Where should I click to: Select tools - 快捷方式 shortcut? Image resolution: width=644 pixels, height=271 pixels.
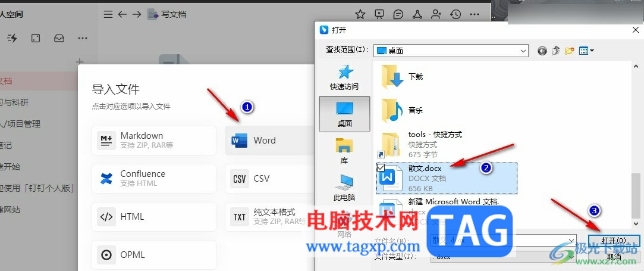click(x=419, y=144)
